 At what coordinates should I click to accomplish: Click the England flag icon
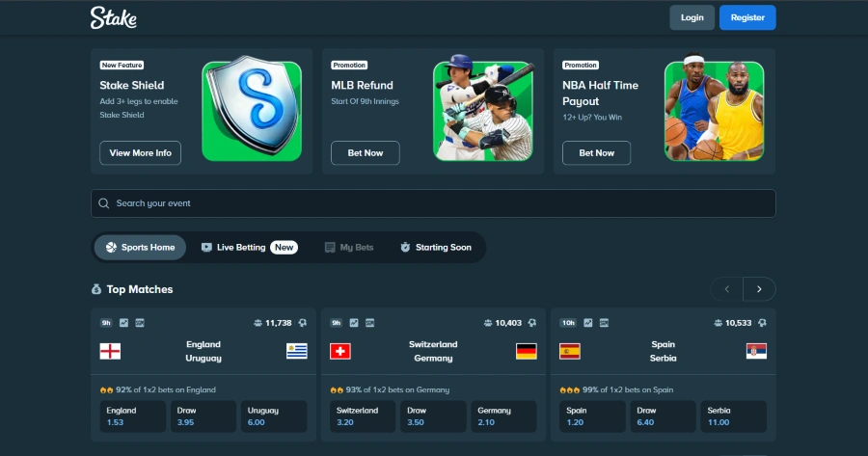click(110, 351)
